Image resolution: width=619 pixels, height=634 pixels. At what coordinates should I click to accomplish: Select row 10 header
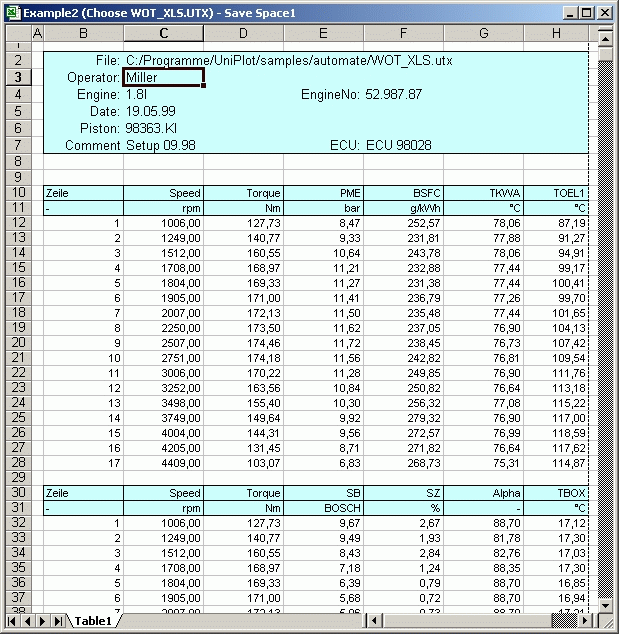pos(19,193)
